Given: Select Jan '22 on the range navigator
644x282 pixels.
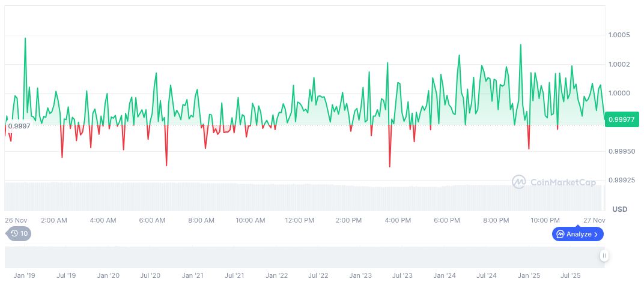Looking at the screenshot, I should click(276, 275).
